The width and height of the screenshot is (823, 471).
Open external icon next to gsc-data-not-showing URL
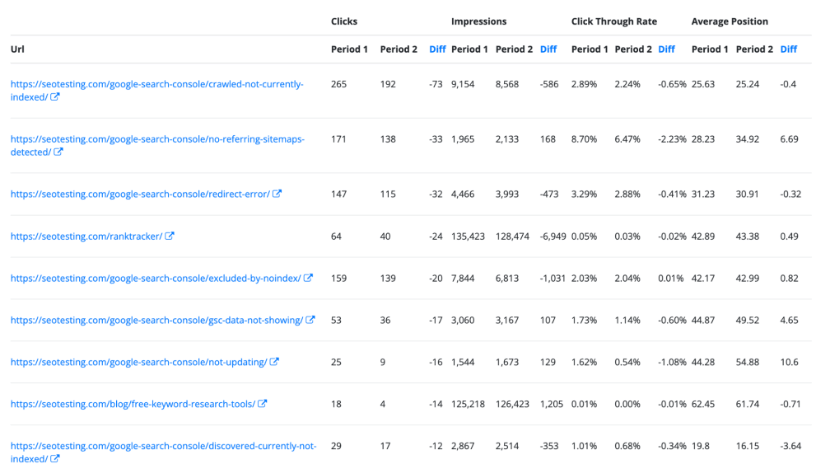311,320
